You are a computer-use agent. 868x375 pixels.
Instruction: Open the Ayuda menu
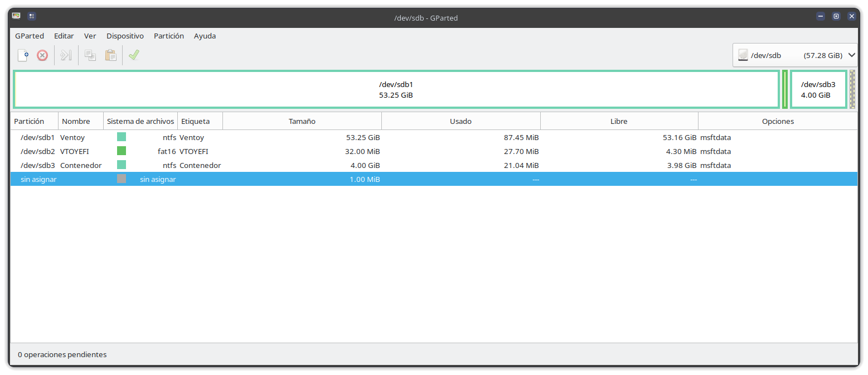point(205,36)
